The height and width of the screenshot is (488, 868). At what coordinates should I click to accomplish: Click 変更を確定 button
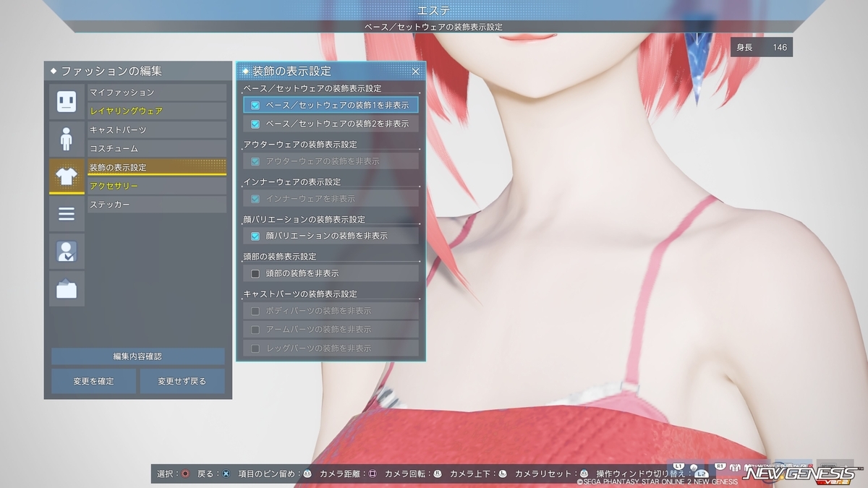(93, 381)
